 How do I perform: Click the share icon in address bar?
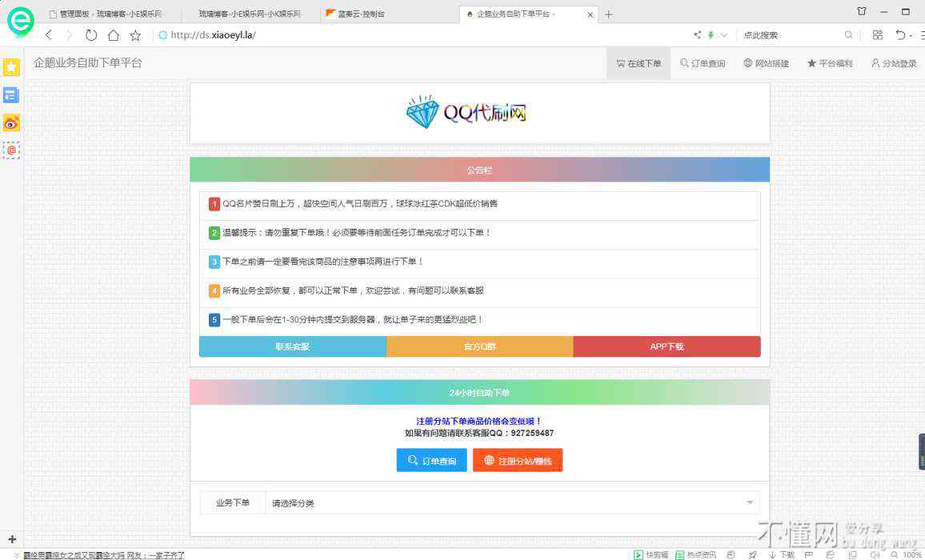[697, 35]
